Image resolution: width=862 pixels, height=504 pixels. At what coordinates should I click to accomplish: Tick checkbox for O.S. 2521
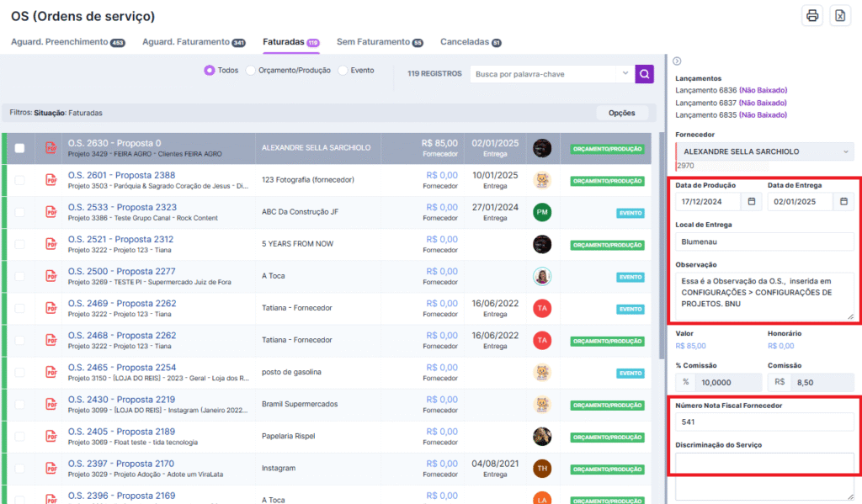[19, 243]
